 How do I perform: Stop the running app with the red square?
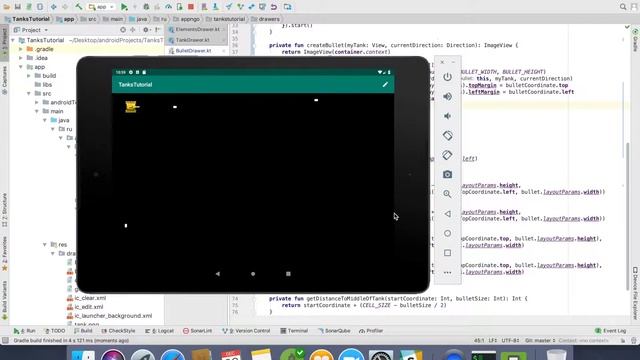(191, 7)
